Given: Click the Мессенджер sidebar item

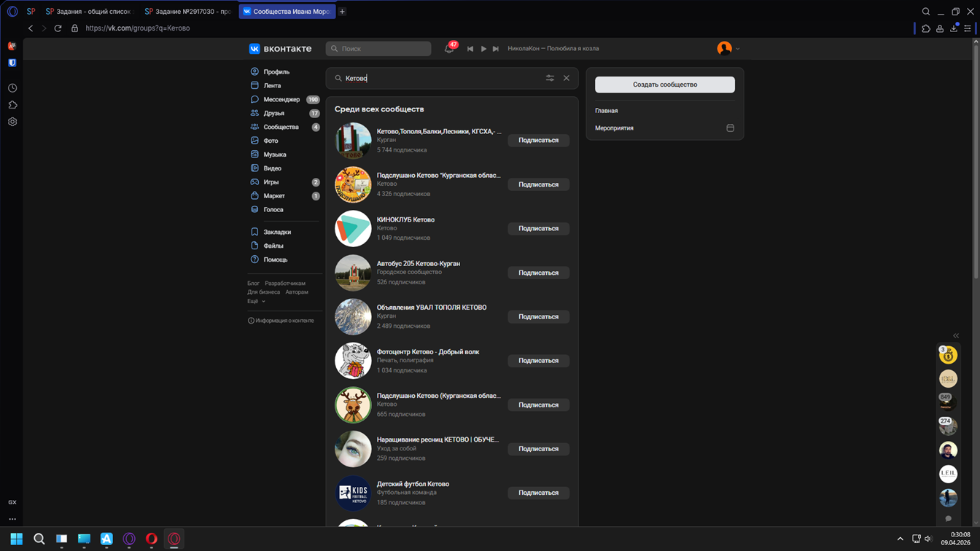Looking at the screenshot, I should [281, 100].
